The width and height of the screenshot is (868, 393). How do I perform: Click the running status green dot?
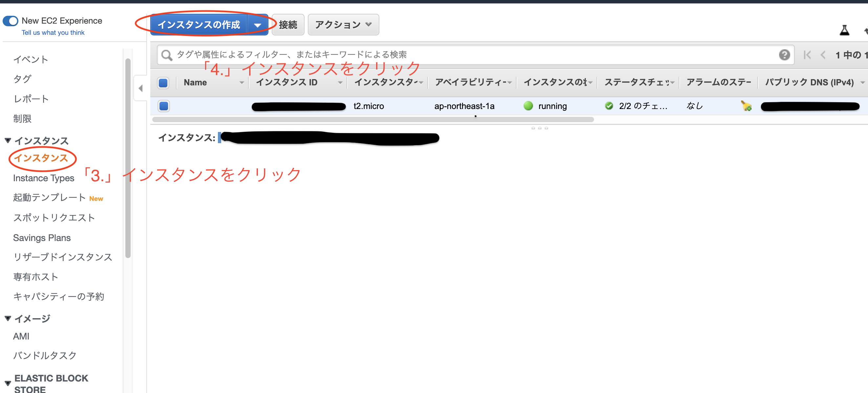click(528, 106)
